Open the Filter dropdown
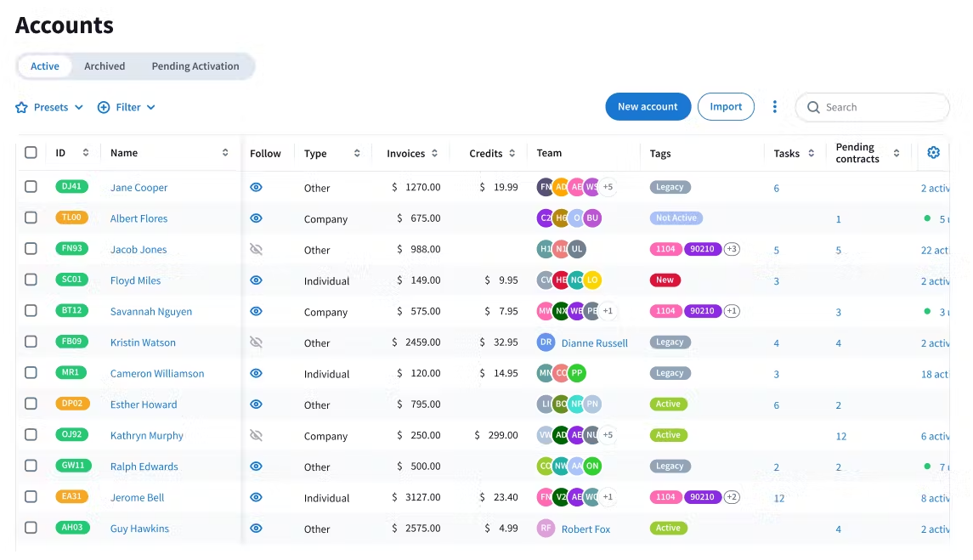Screen dimensions: 973x560 [127, 107]
